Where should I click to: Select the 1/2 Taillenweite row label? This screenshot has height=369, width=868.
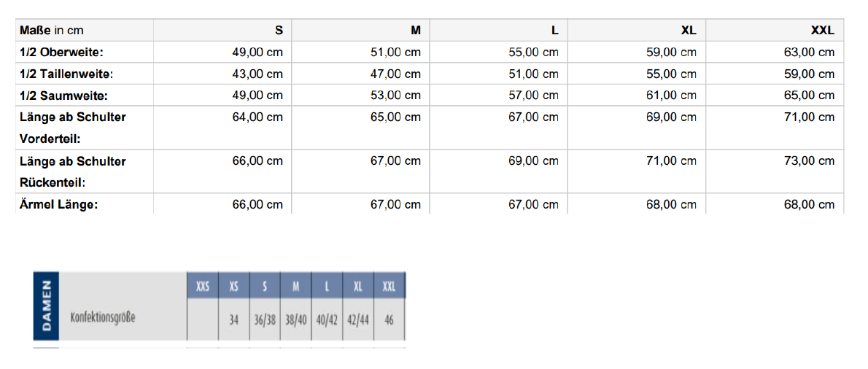pos(66,74)
